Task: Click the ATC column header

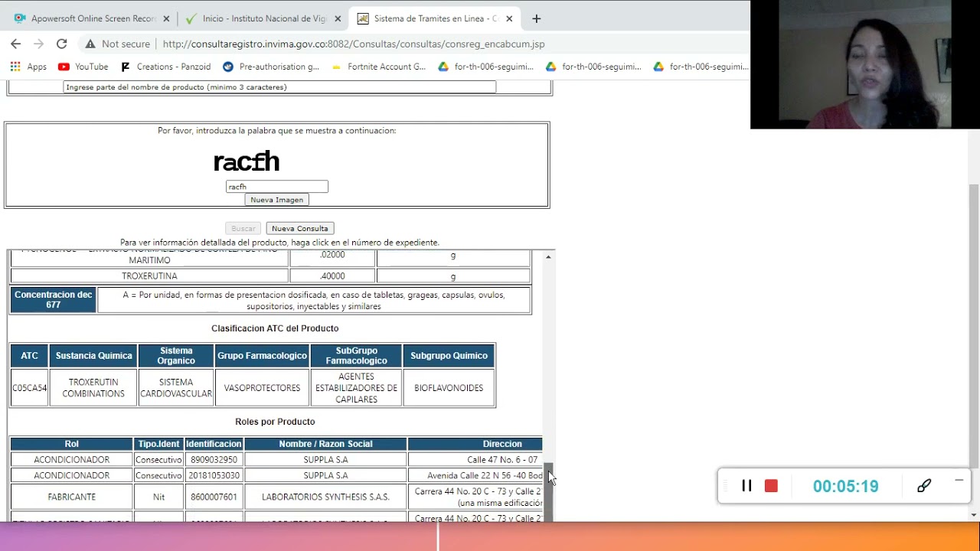Action: tap(29, 356)
